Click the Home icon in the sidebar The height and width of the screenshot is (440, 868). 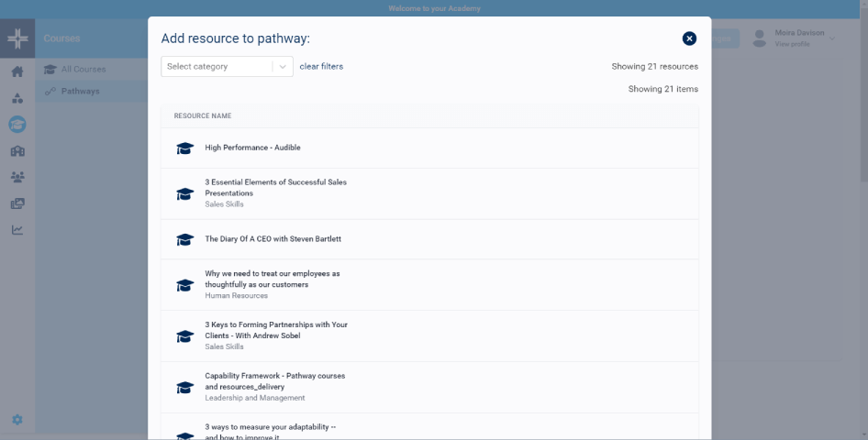[17, 71]
